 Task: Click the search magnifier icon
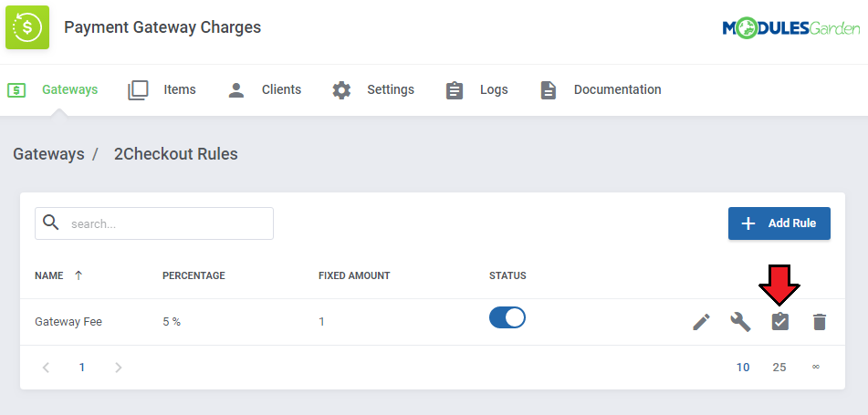(x=51, y=223)
